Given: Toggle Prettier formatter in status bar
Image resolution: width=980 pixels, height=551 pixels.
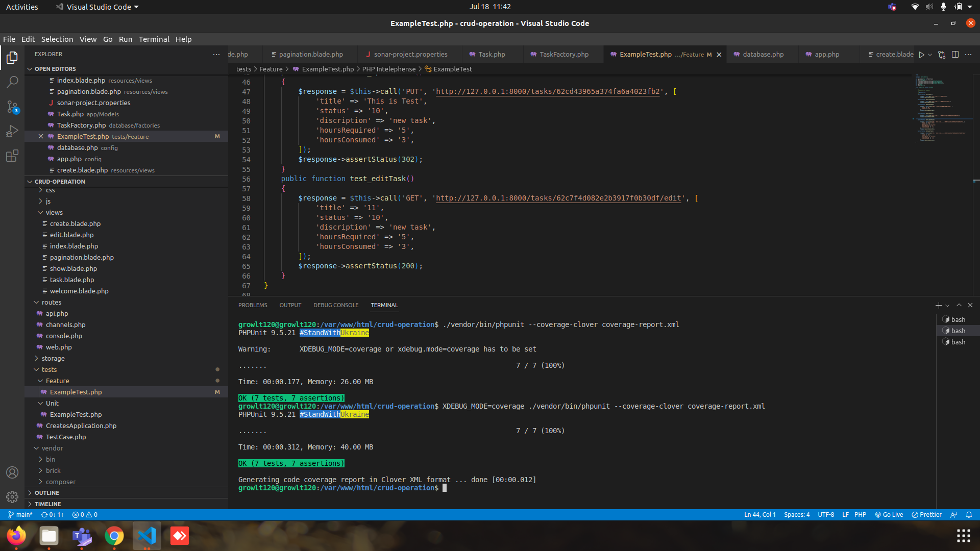Looking at the screenshot, I should [x=926, y=515].
